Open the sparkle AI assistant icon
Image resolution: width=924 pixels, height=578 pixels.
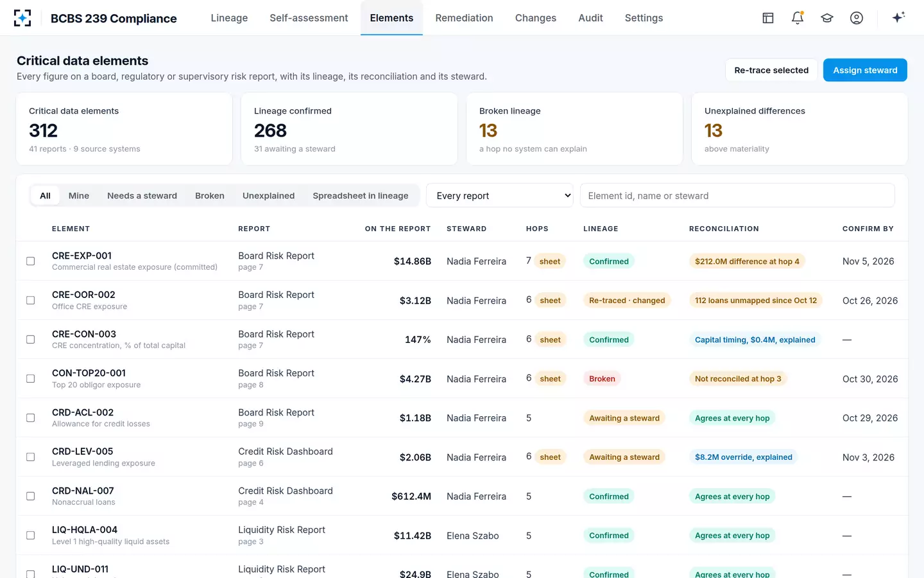[898, 17]
